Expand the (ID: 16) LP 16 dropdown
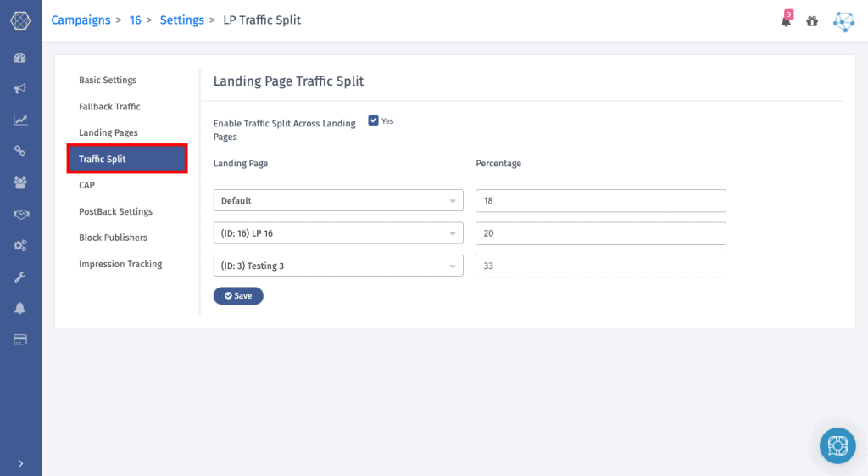Viewport: 868px width, 476px height. 337,233
